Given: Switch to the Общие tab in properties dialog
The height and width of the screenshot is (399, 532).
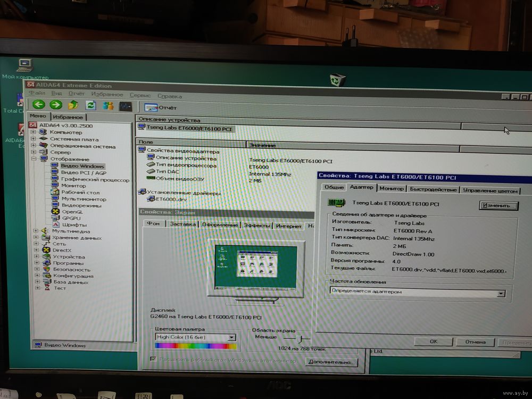Looking at the screenshot, I should pos(334,187).
